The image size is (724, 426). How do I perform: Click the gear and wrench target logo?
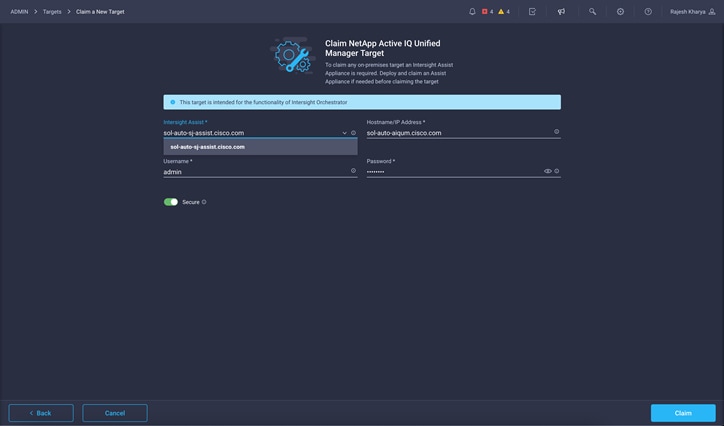click(x=292, y=55)
